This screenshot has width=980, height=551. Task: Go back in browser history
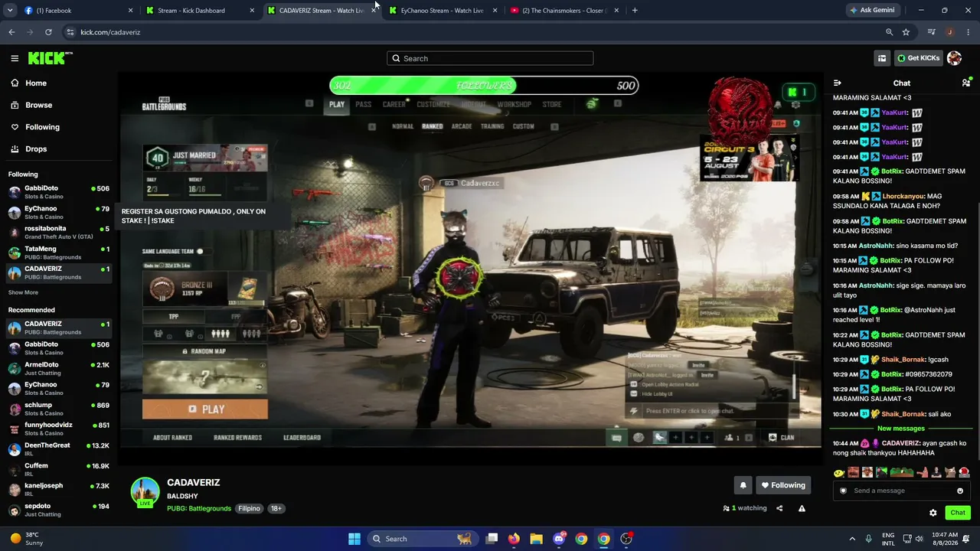click(x=11, y=32)
